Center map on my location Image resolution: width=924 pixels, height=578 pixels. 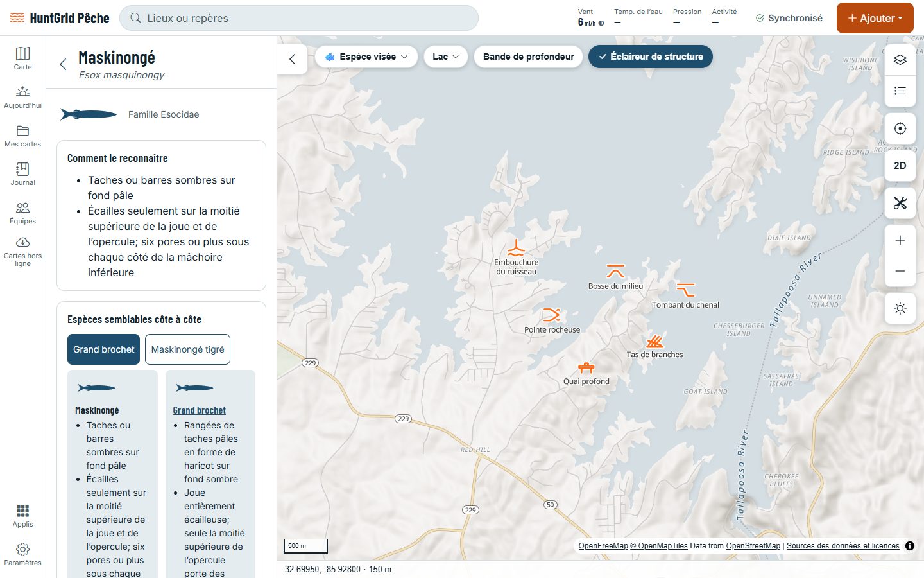click(x=900, y=128)
